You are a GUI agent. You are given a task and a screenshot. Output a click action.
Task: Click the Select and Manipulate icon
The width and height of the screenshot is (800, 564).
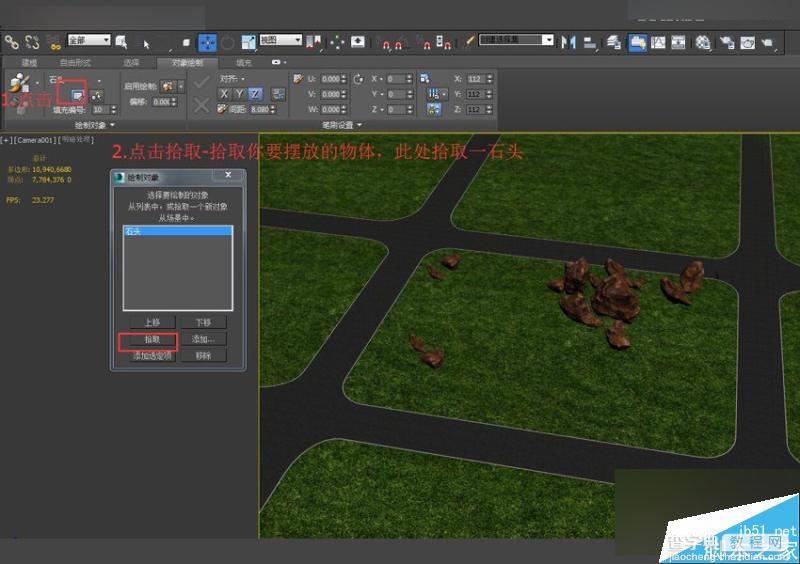pos(337,42)
